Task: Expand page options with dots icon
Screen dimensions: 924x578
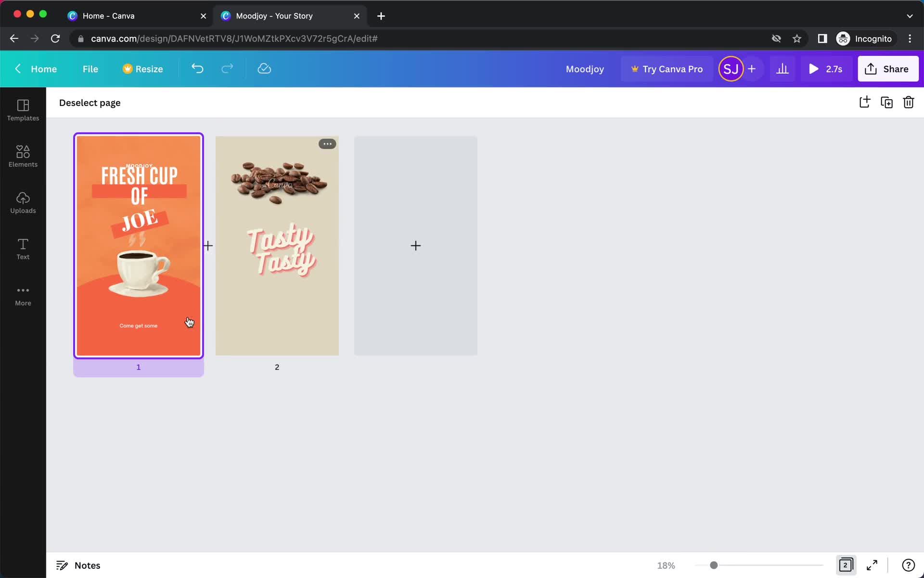Action: click(327, 144)
